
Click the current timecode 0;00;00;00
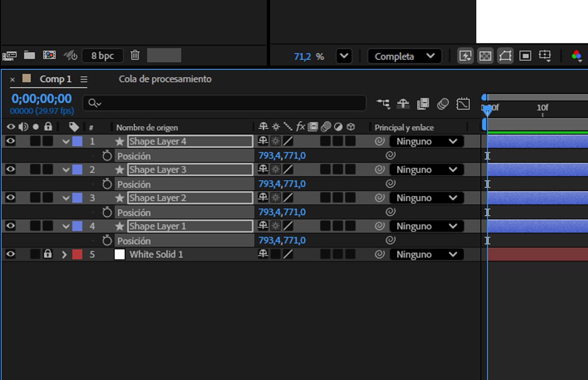42,99
